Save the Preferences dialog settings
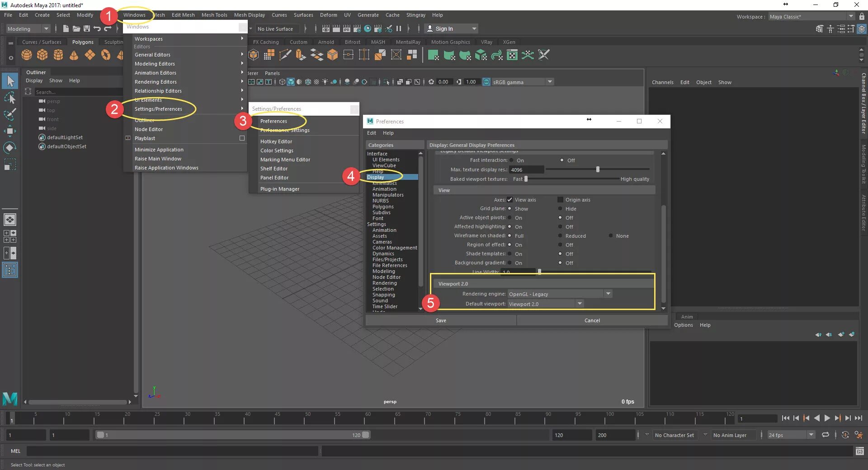The height and width of the screenshot is (470, 868). [x=441, y=320]
